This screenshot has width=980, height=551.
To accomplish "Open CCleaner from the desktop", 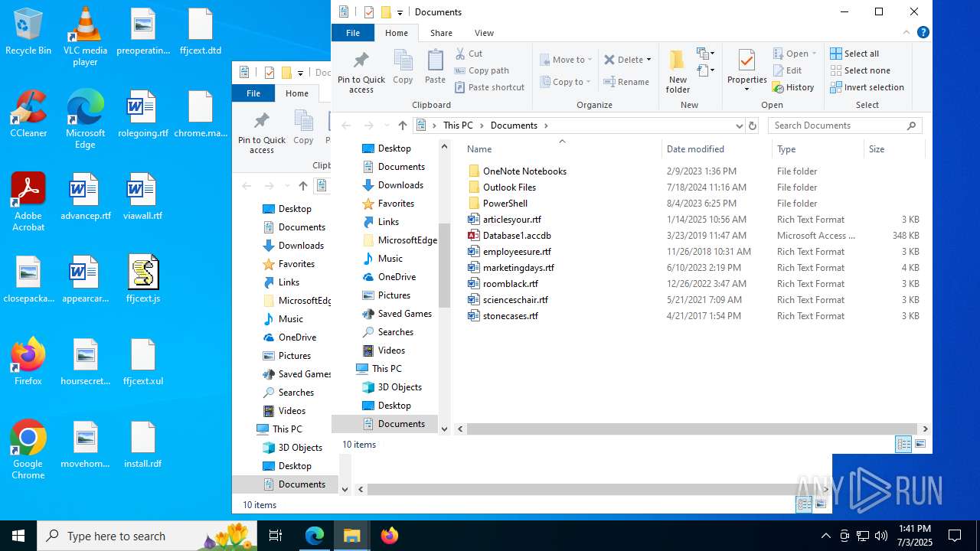I will pos(28,115).
